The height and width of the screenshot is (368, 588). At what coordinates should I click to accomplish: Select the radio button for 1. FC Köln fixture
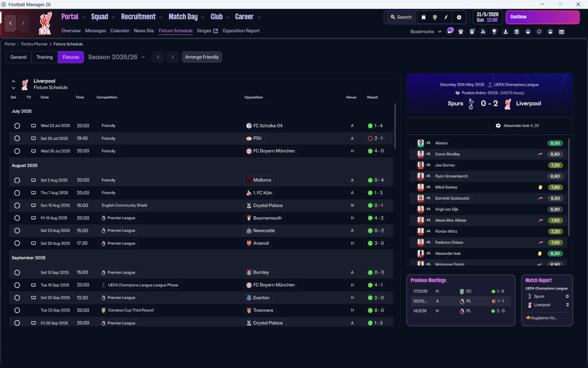coord(17,193)
